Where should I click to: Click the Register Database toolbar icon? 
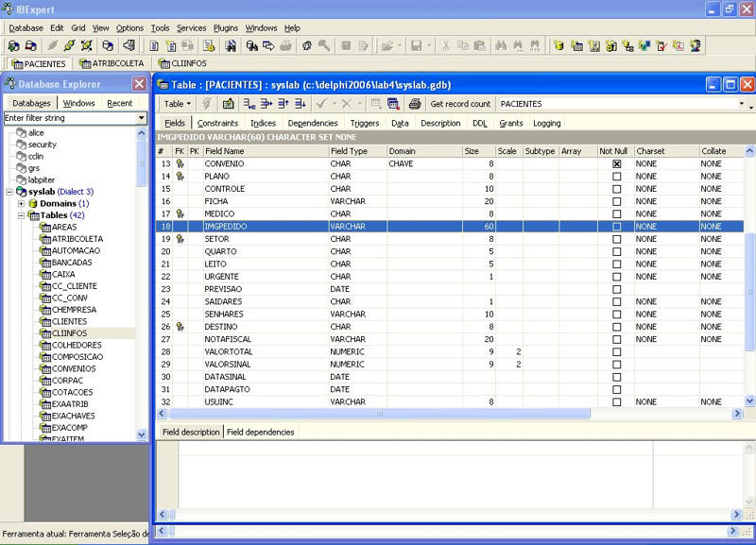(x=13, y=45)
